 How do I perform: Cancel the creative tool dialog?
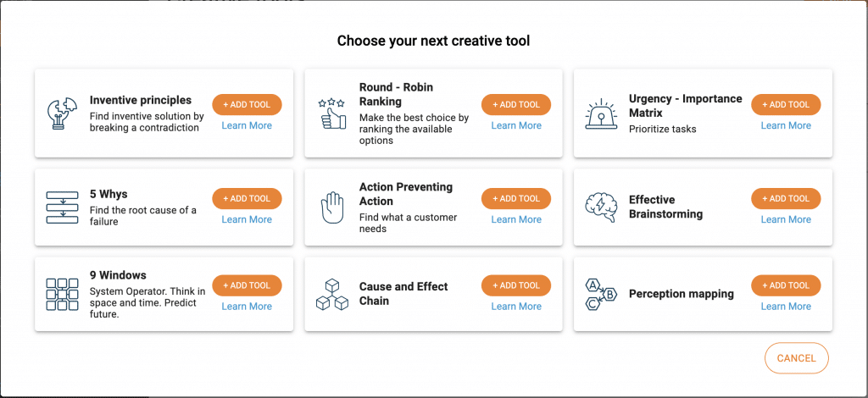point(796,358)
